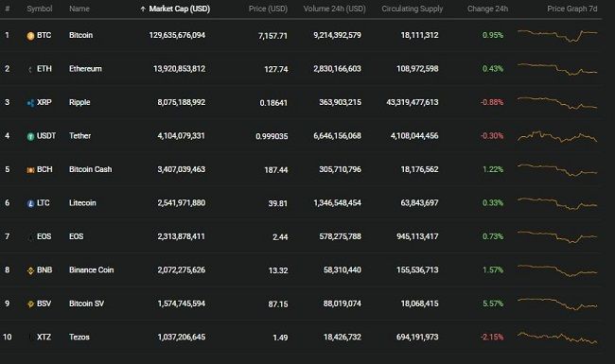615x364 pixels.
Task: Click volume value 9,214,392,579
Action: coord(338,35)
